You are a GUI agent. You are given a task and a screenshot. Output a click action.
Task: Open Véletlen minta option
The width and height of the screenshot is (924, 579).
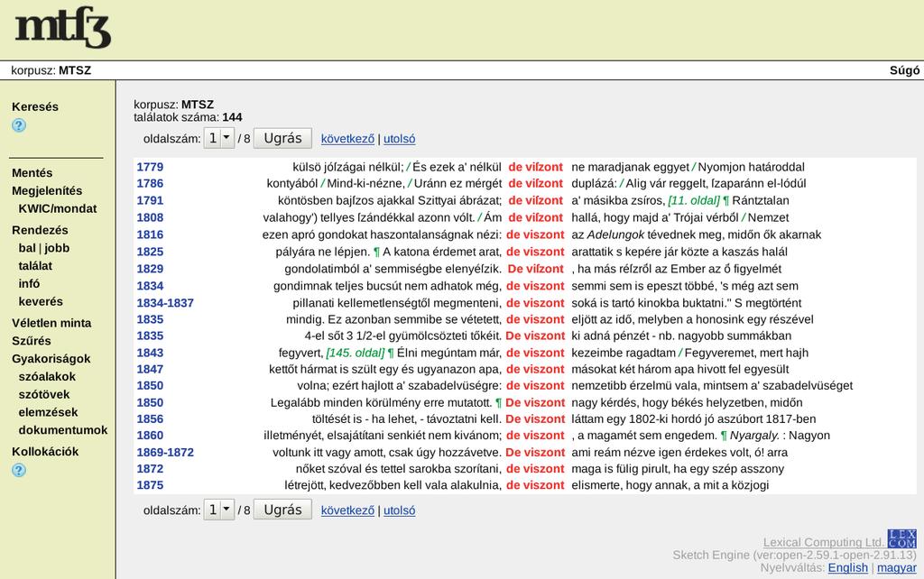[51, 323]
